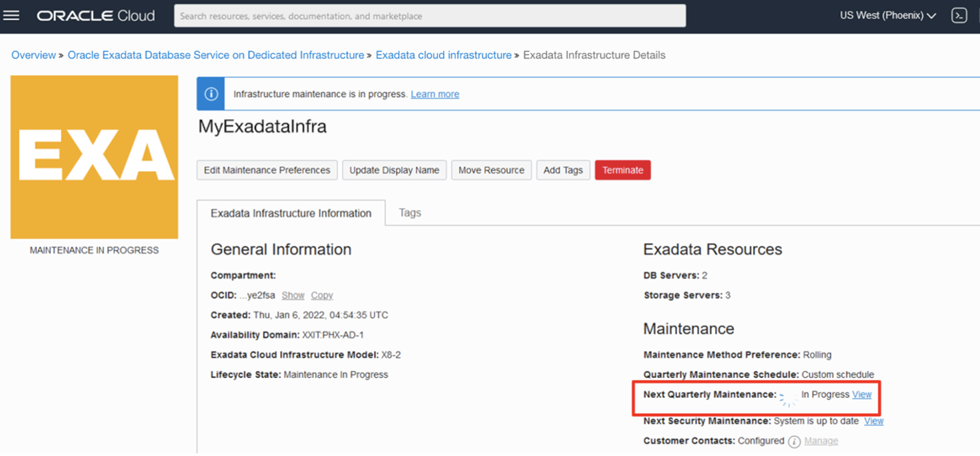This screenshot has height=456, width=980.
Task: Click the Oracle Cloud logo
Action: coord(96,15)
